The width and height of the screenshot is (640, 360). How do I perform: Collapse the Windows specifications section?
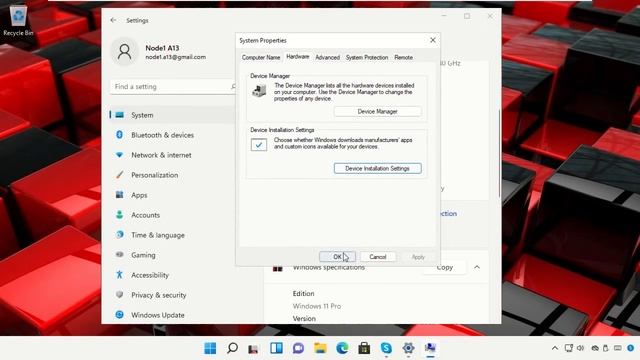tap(477, 268)
